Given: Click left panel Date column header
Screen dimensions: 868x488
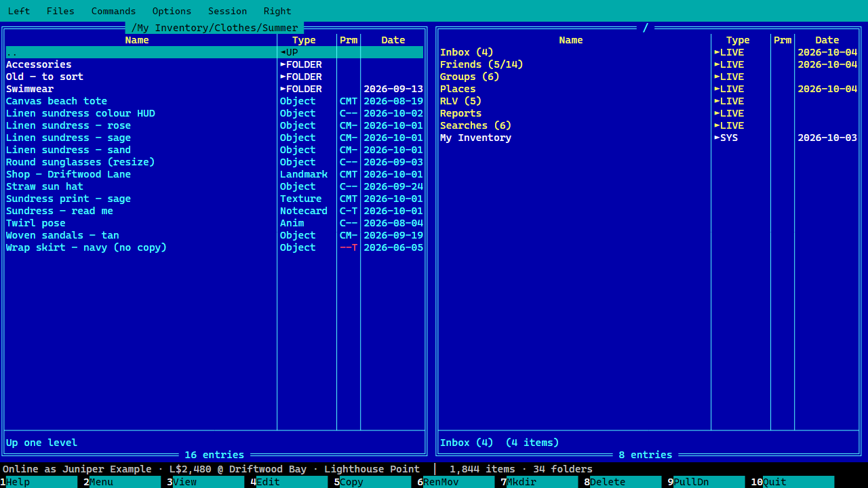Looking at the screenshot, I should click(x=393, y=40).
